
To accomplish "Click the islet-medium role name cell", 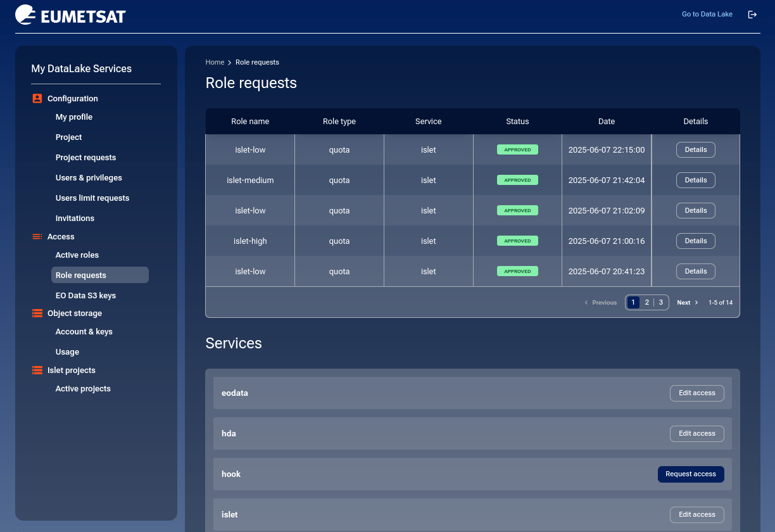I will pyautogui.click(x=250, y=180).
